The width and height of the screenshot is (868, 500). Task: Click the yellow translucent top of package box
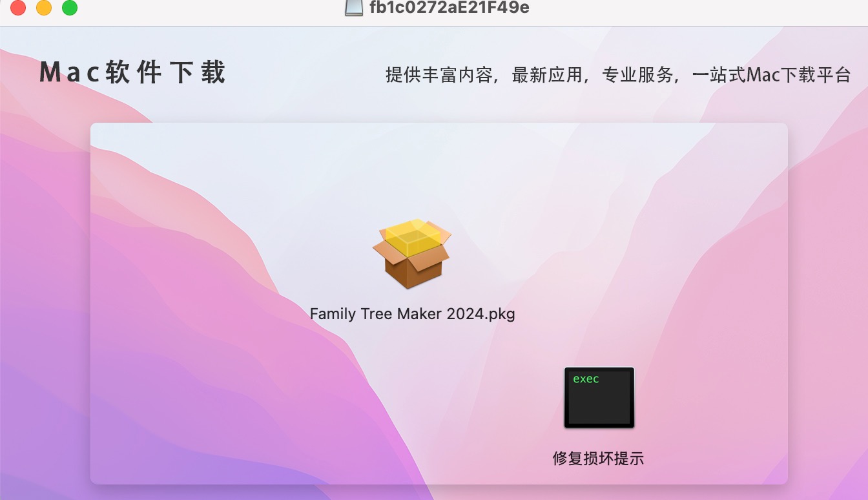coord(412,236)
